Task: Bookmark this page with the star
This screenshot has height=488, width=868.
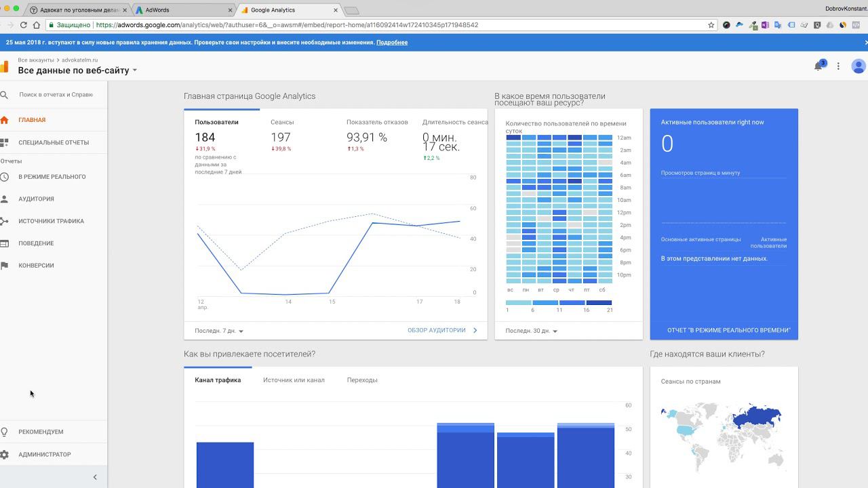Action: [x=711, y=25]
